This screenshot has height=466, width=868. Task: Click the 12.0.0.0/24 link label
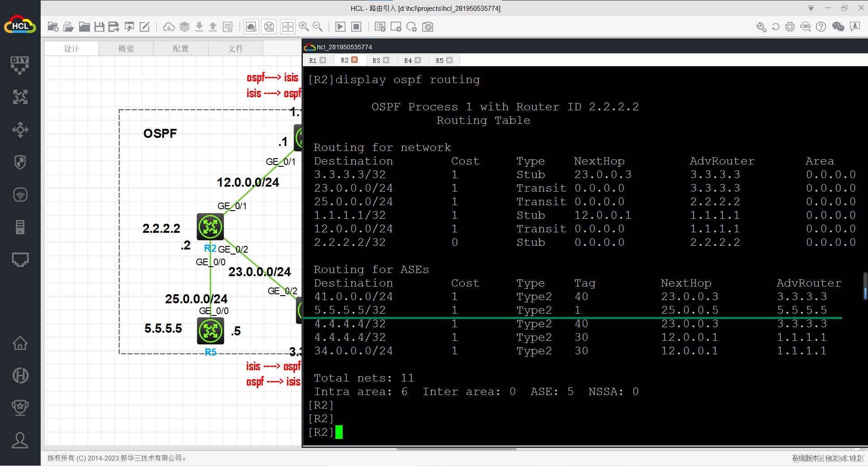click(248, 183)
